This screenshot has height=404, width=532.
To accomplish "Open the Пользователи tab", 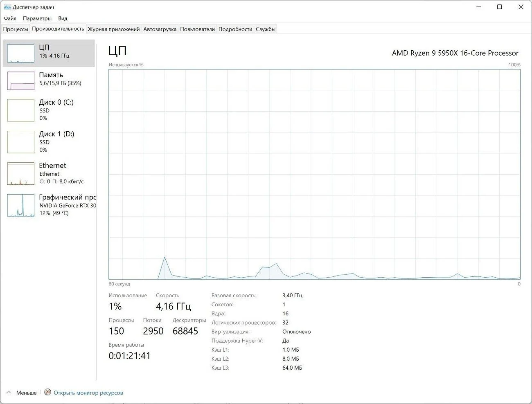I will pyautogui.click(x=197, y=29).
